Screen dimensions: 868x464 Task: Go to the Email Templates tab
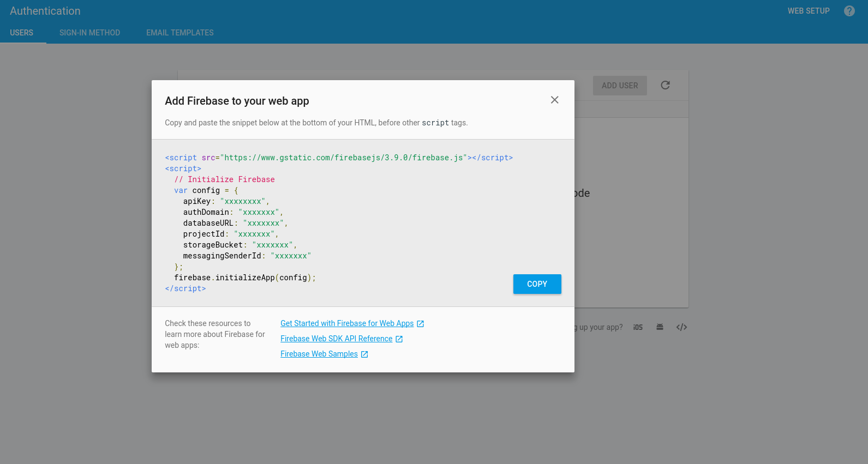tap(180, 33)
